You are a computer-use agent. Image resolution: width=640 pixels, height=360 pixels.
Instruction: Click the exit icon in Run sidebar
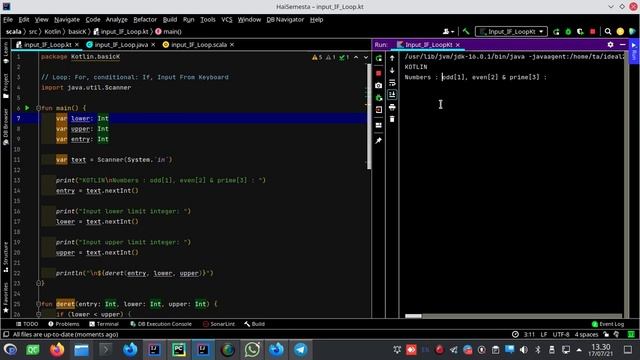coord(378,110)
